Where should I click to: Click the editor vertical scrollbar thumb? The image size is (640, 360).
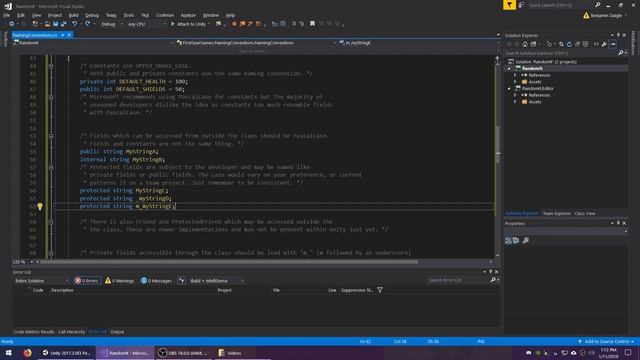[498, 145]
